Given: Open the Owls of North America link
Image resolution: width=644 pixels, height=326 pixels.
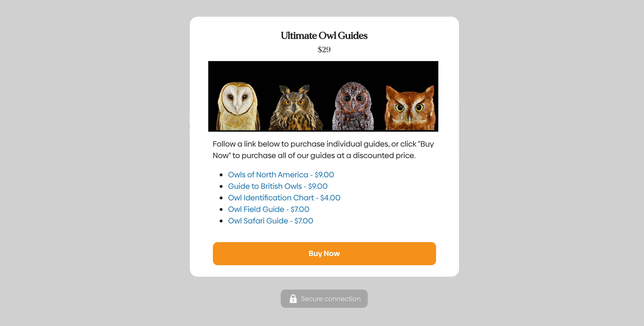Looking at the screenshot, I should (x=281, y=175).
